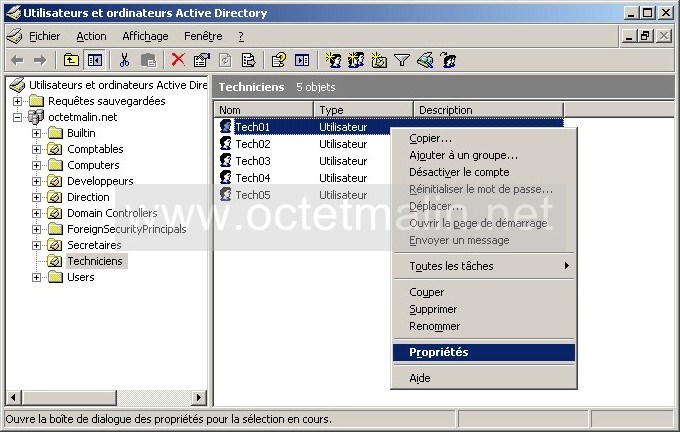Sort by the Description column header
The height and width of the screenshot is (432, 680).
[489, 110]
